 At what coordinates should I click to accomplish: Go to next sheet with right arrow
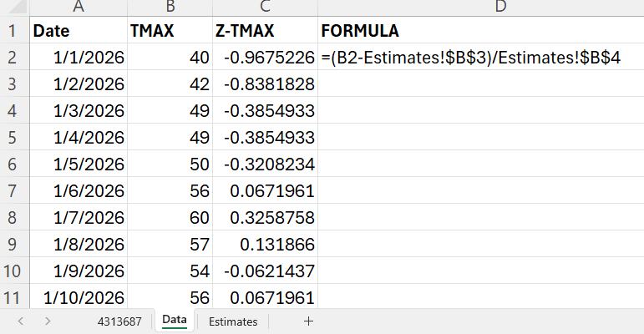click(x=48, y=321)
